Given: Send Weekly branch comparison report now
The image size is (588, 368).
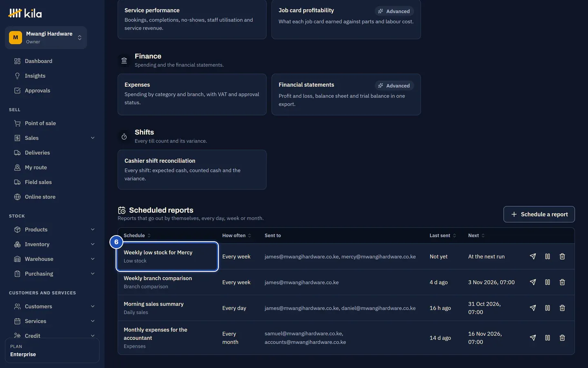Looking at the screenshot, I should pos(532,282).
